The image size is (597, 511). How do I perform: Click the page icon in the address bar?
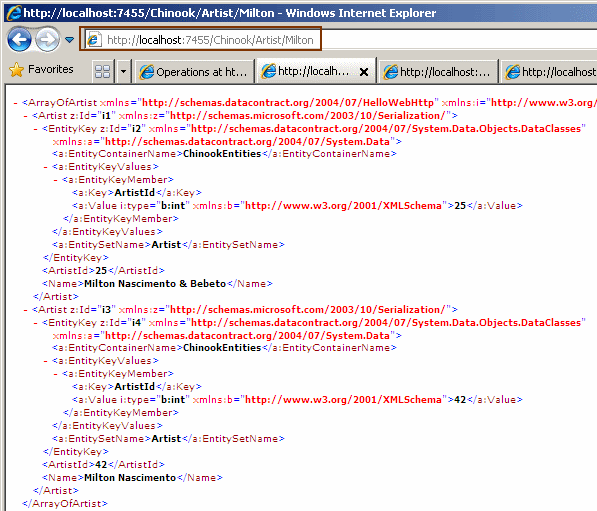(93, 40)
